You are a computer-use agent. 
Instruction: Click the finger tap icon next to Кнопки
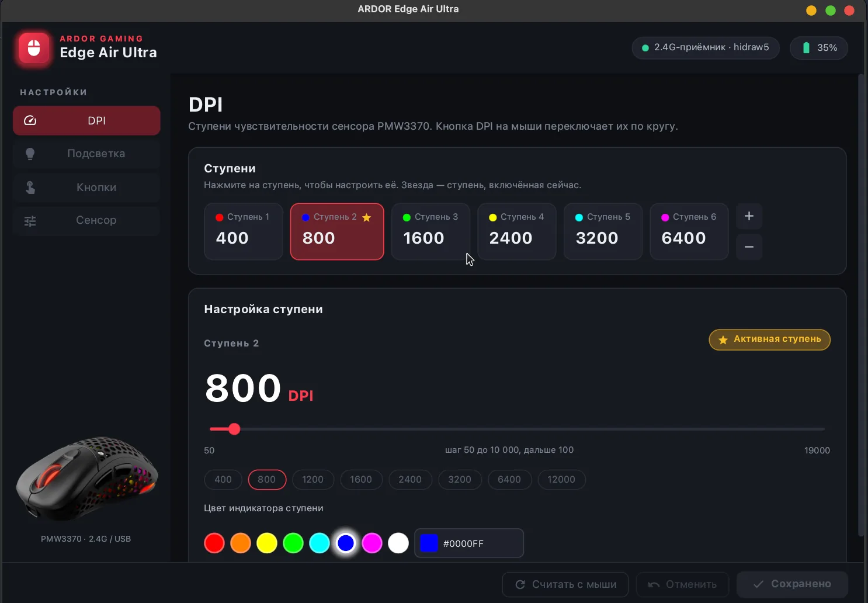coord(30,188)
